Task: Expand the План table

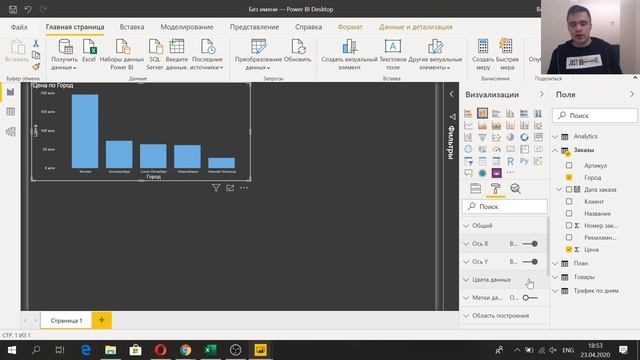Action: coord(555,263)
